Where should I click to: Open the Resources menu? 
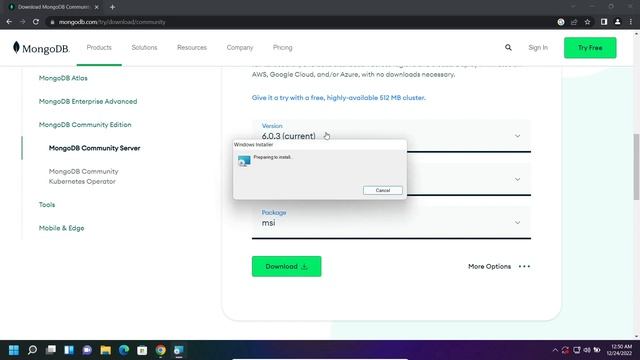pyautogui.click(x=192, y=47)
